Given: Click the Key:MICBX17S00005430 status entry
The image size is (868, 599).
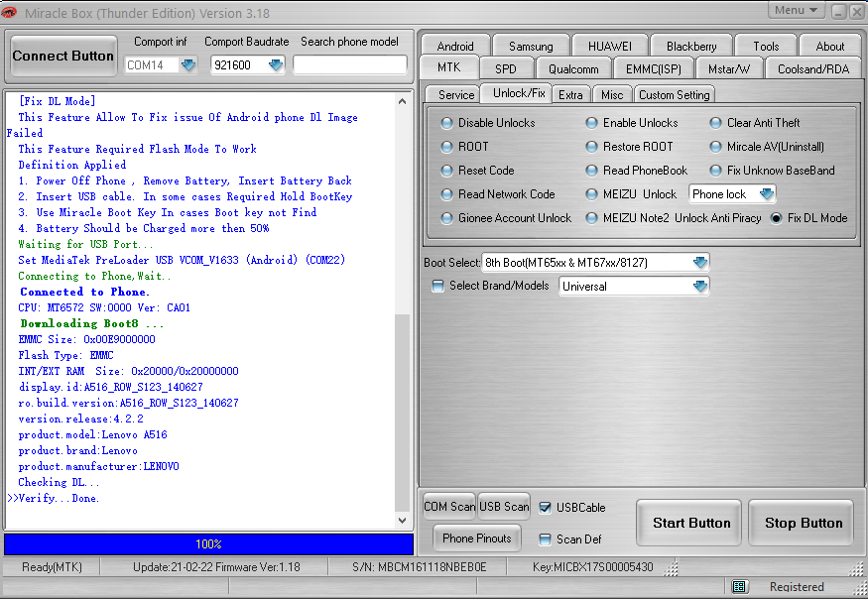Looking at the screenshot, I should click(593, 567).
